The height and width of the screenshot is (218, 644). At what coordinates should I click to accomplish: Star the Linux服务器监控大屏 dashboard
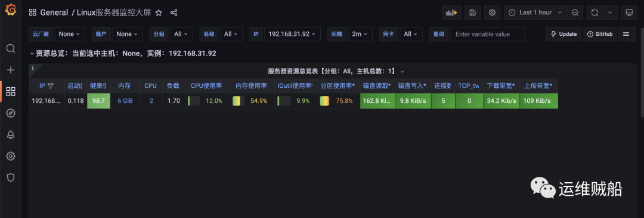159,13
